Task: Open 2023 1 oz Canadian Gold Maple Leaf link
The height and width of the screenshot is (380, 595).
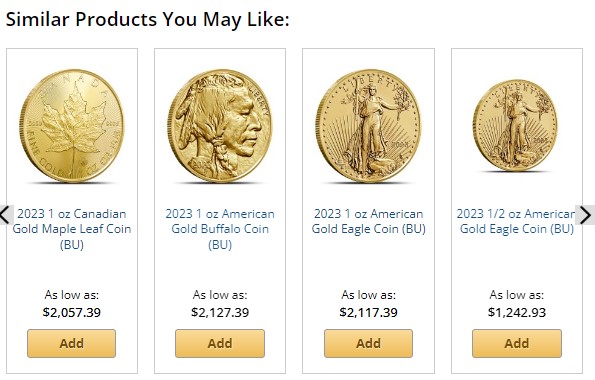Action: (72, 229)
